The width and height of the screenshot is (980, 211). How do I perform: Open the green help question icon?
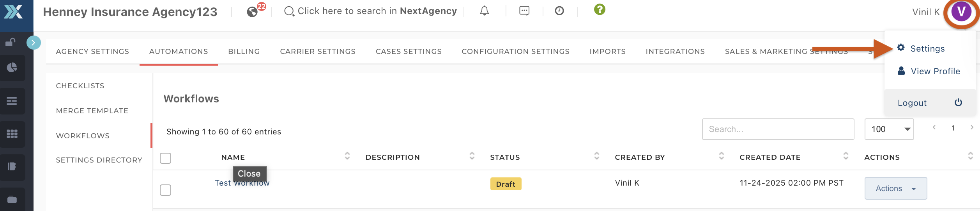click(x=600, y=9)
